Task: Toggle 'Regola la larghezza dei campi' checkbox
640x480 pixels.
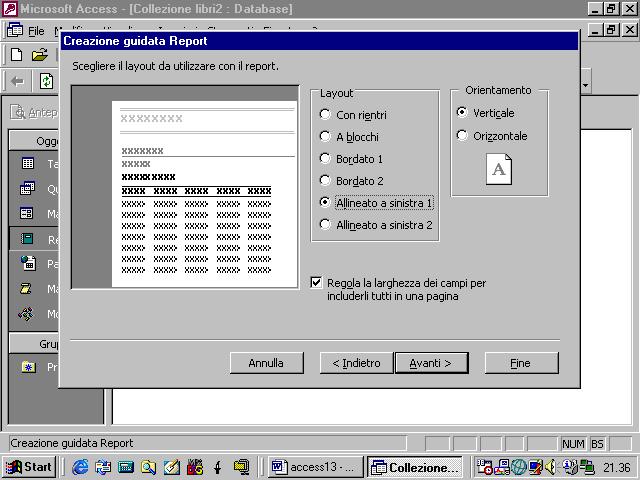Action: (x=316, y=282)
